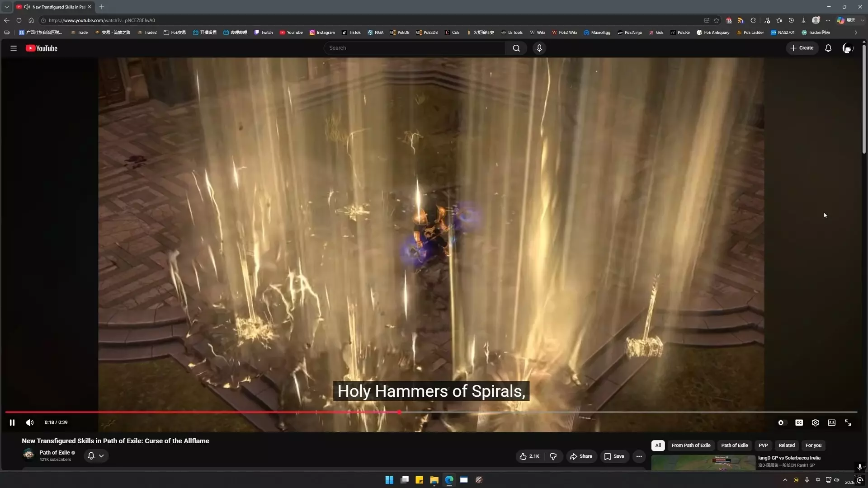Start voice search with microphone icon
Image resolution: width=868 pixels, height=488 pixels.
pyautogui.click(x=539, y=48)
